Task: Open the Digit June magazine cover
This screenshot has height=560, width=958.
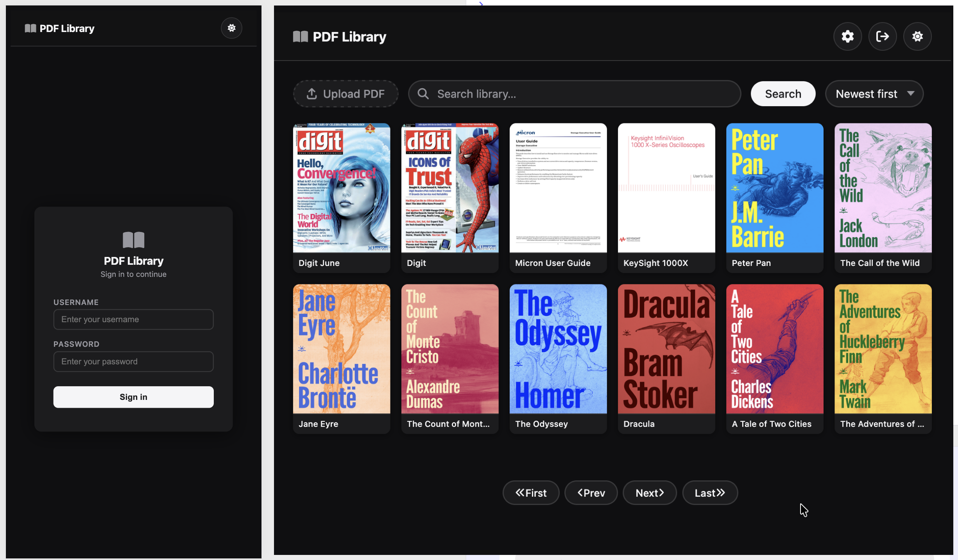Action: tap(342, 188)
